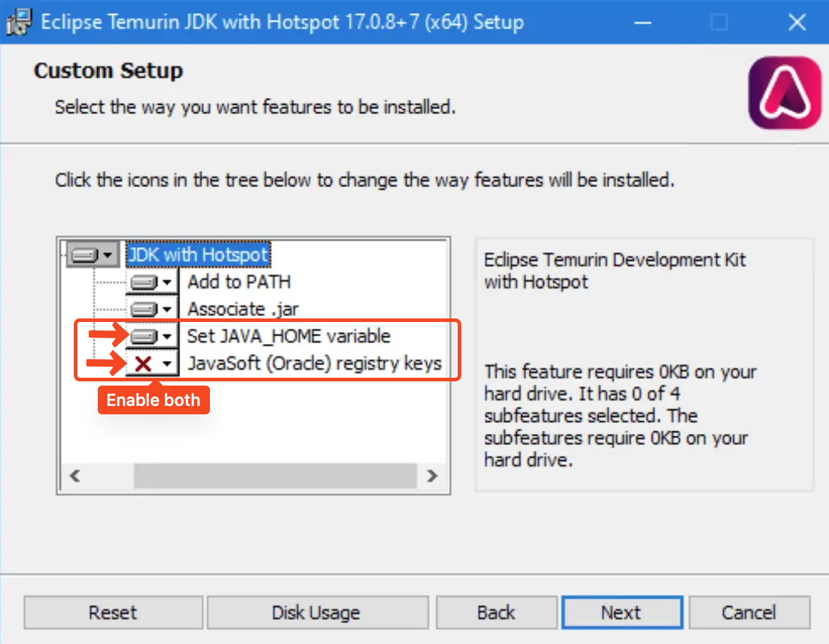Cancel the setup wizard

pyautogui.click(x=749, y=612)
